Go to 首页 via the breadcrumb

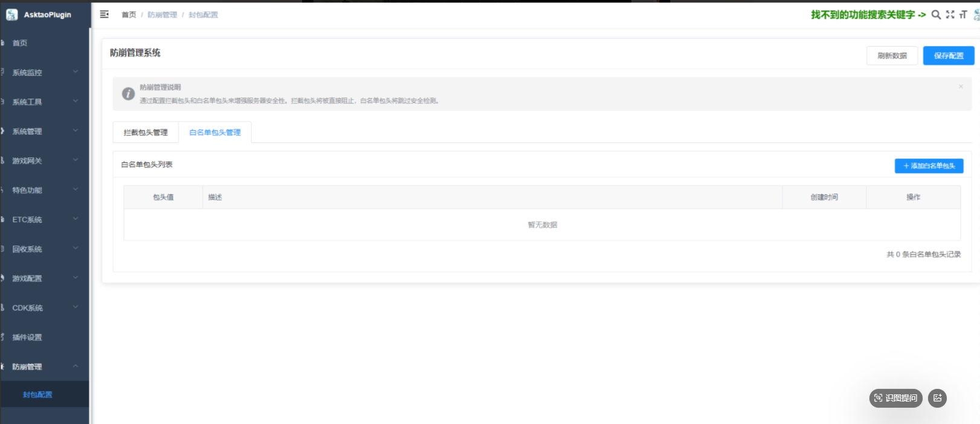click(129, 15)
